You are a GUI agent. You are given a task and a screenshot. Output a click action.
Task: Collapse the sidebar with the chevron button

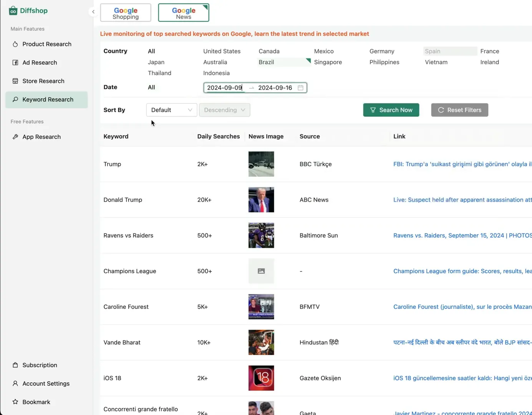[93, 12]
